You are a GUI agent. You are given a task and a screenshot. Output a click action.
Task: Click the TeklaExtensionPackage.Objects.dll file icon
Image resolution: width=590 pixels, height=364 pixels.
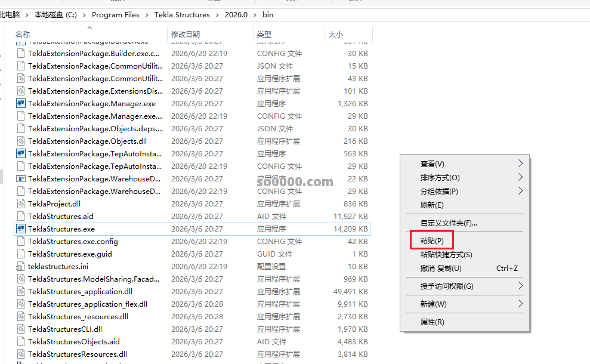(21, 141)
